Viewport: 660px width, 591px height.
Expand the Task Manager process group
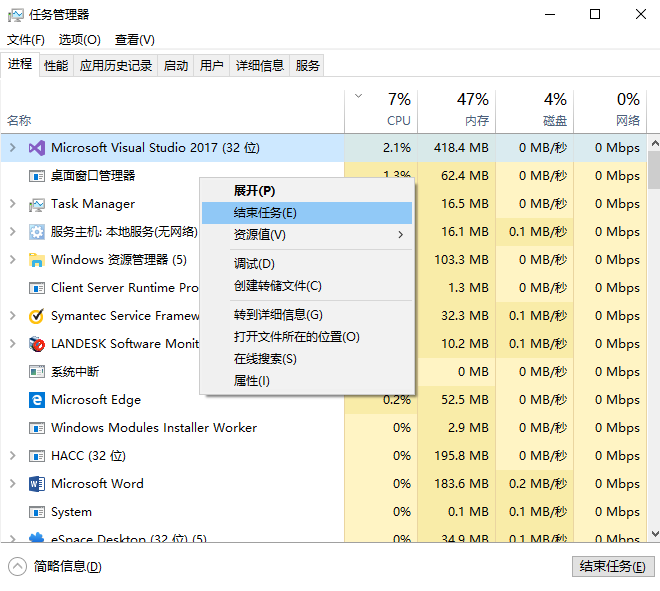coord(12,204)
